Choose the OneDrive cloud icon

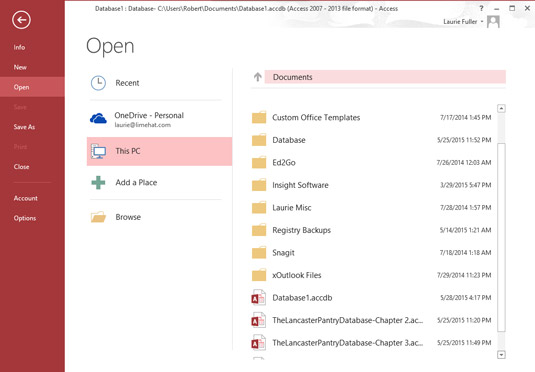point(98,118)
